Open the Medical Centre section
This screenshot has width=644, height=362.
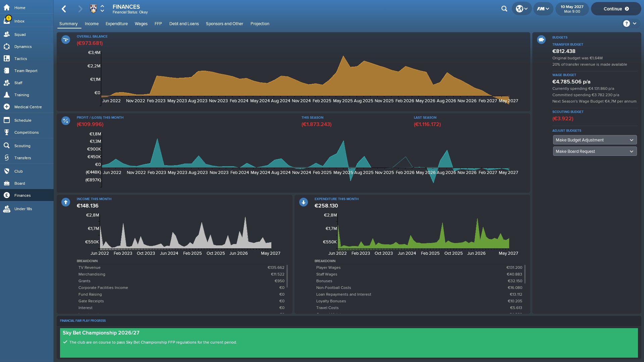point(28,107)
